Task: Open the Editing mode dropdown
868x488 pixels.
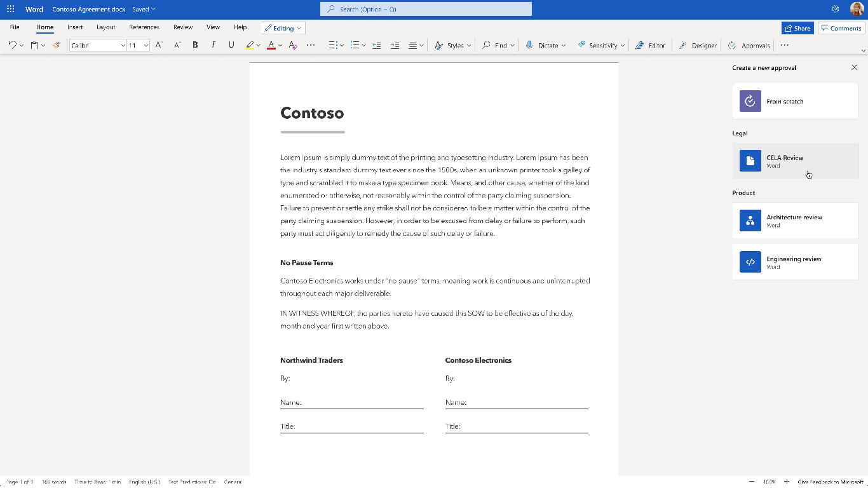Action: [283, 28]
